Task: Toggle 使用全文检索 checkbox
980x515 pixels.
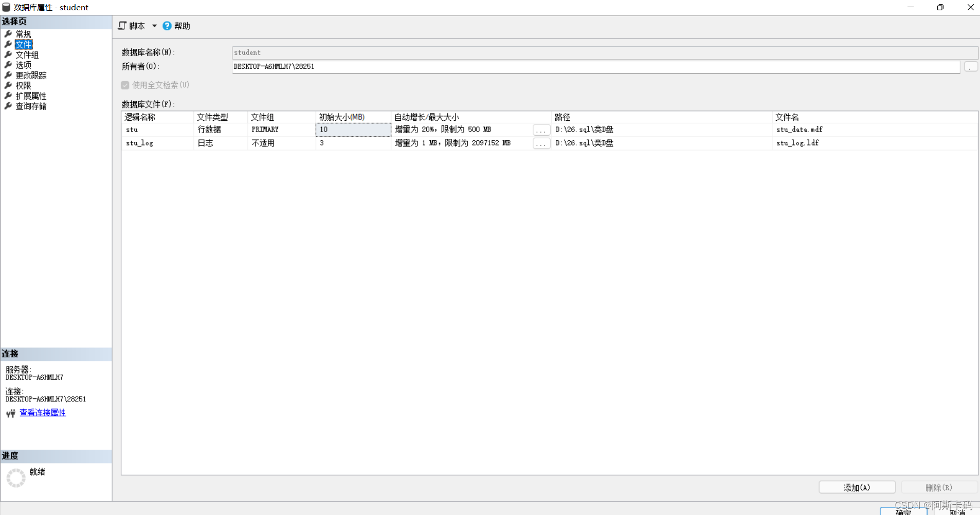Action: coord(125,85)
